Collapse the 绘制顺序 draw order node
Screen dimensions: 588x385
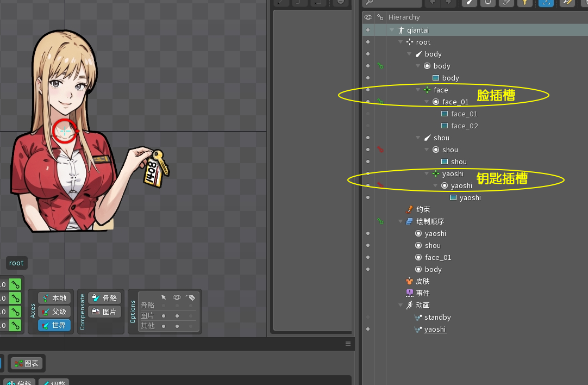click(x=401, y=221)
